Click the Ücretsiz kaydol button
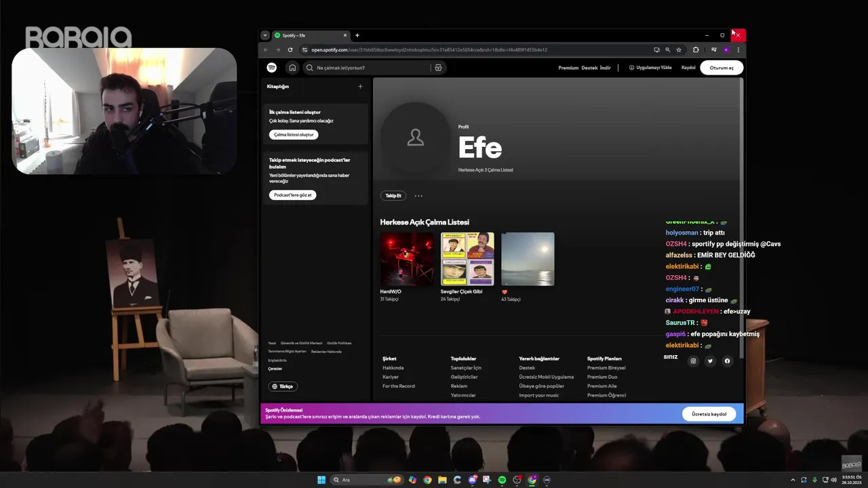This screenshot has width=868, height=488. [x=709, y=413]
